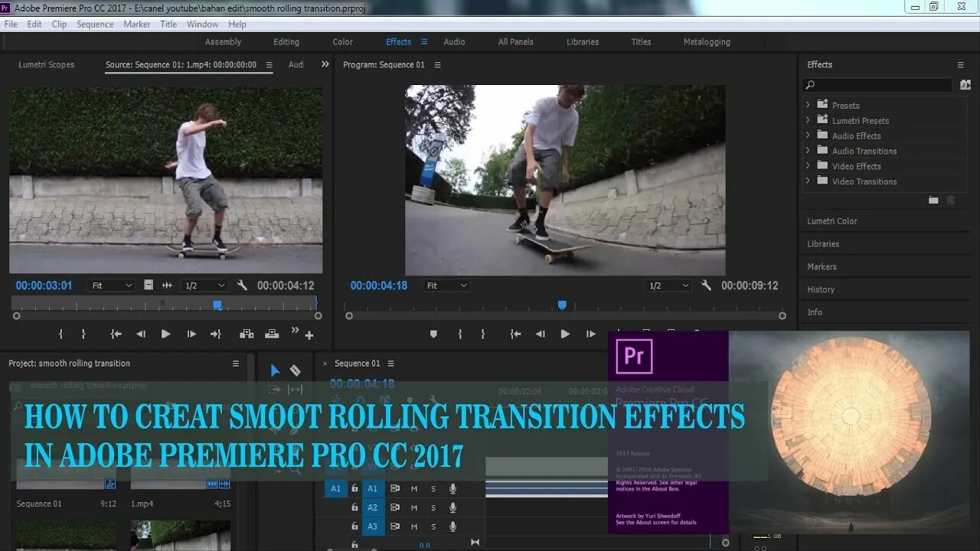Mark Out point in Source monitor

pos(83,334)
